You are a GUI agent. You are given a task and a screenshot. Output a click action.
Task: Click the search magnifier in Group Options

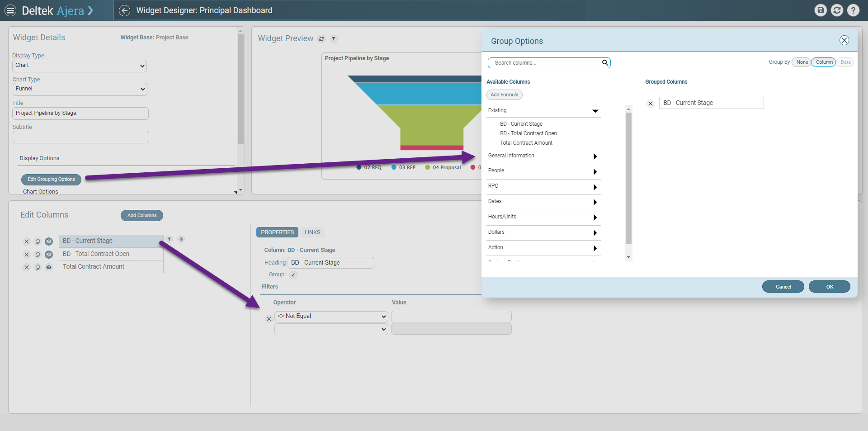(x=605, y=62)
